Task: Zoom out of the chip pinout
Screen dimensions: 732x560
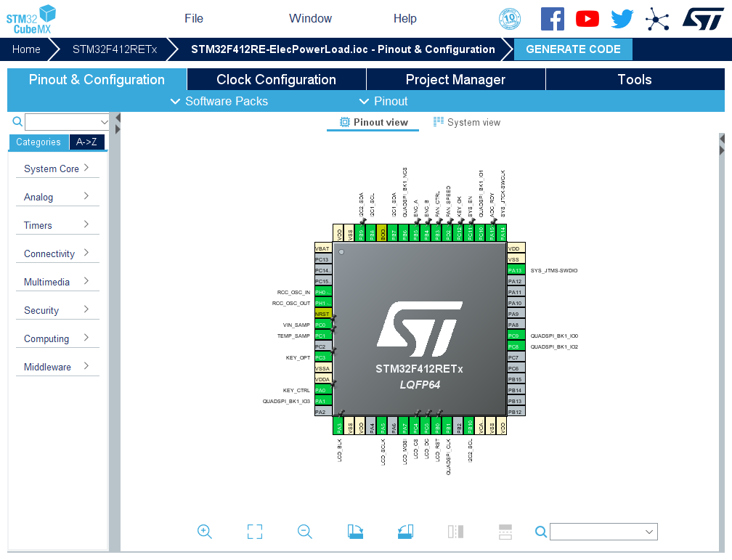Action: (x=305, y=532)
